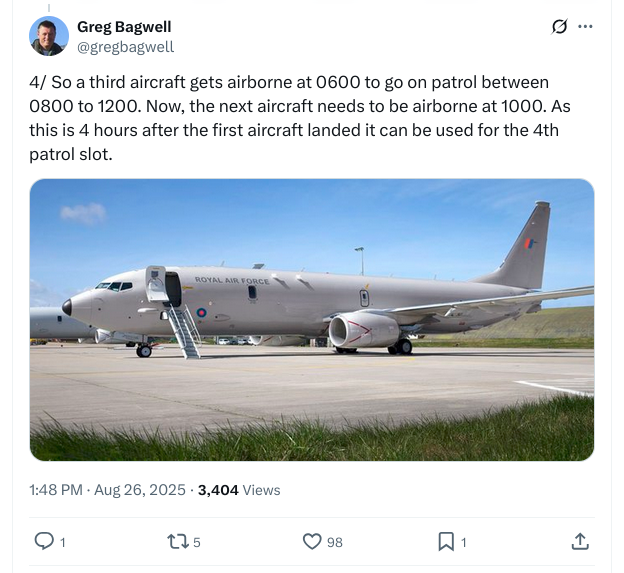Screen dimensions: 624x573
Task: Open the three-dot more options menu
Action: 586,27
